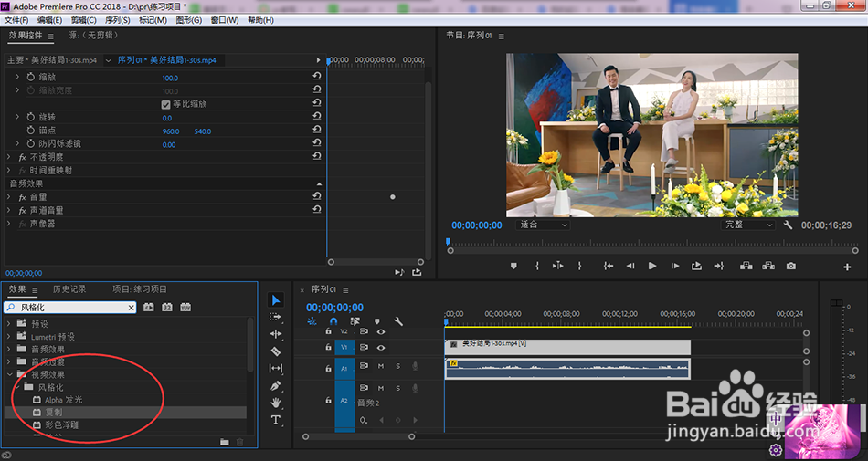This screenshot has height=461, width=868.
Task: Open the 完整 playback resolution dropdown
Action: [748, 225]
